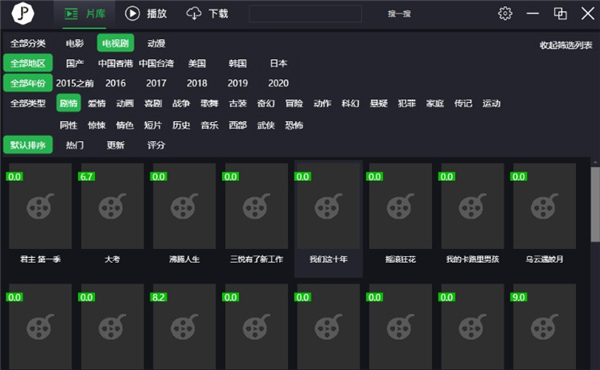Sort results by 评分 rating
600x370 pixels.
[156, 145]
